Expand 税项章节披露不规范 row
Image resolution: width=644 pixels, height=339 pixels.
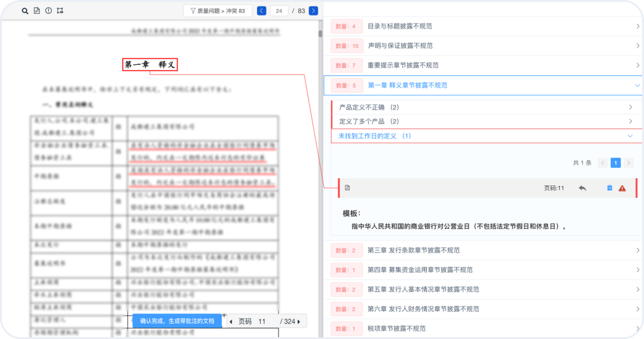[x=485, y=329]
